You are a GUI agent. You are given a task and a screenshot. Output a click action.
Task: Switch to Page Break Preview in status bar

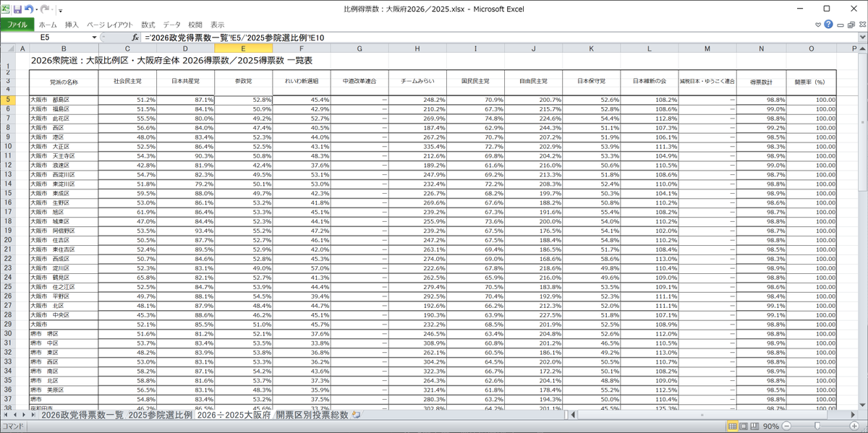click(756, 426)
